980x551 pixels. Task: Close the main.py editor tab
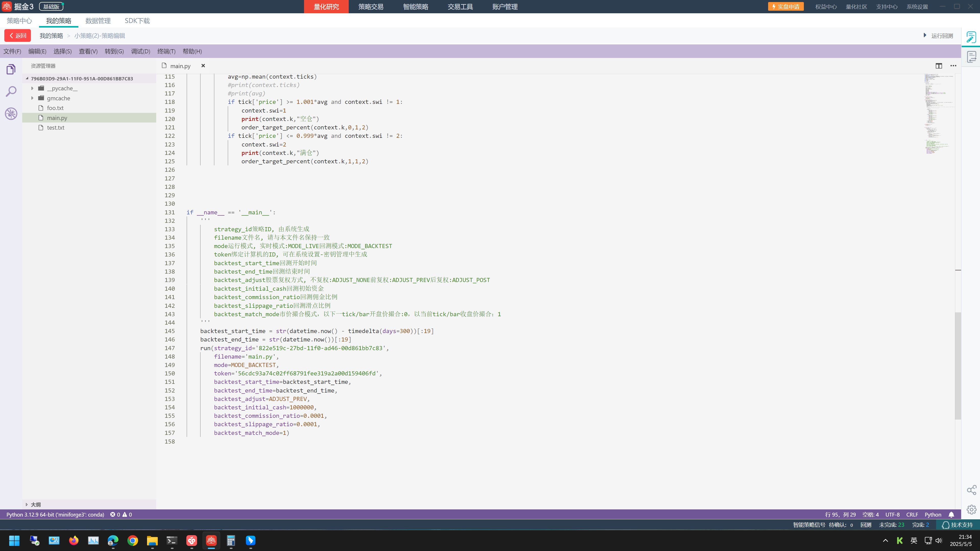point(203,66)
